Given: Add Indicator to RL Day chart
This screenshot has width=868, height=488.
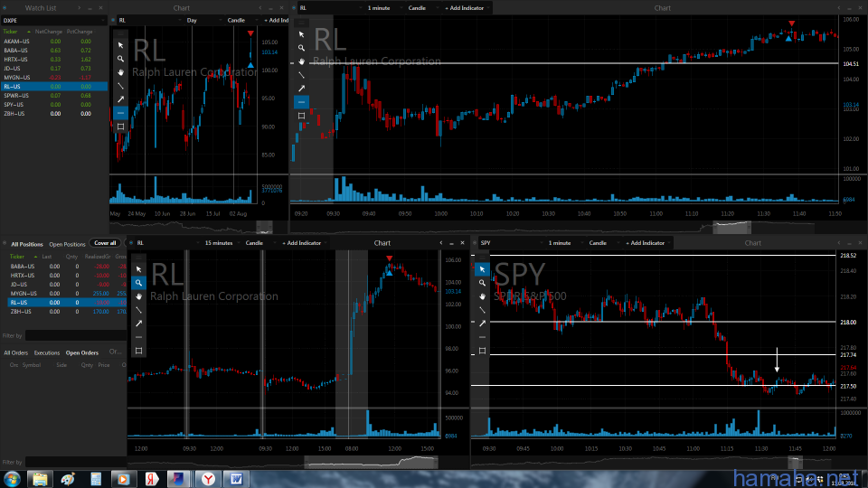Looking at the screenshot, I should pyautogui.click(x=276, y=21).
